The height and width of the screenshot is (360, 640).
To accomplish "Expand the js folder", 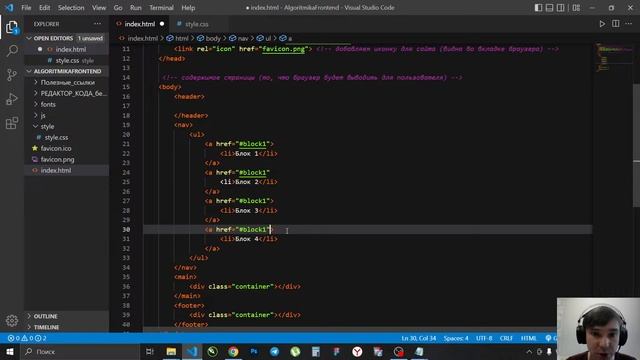I will [67, 116].
